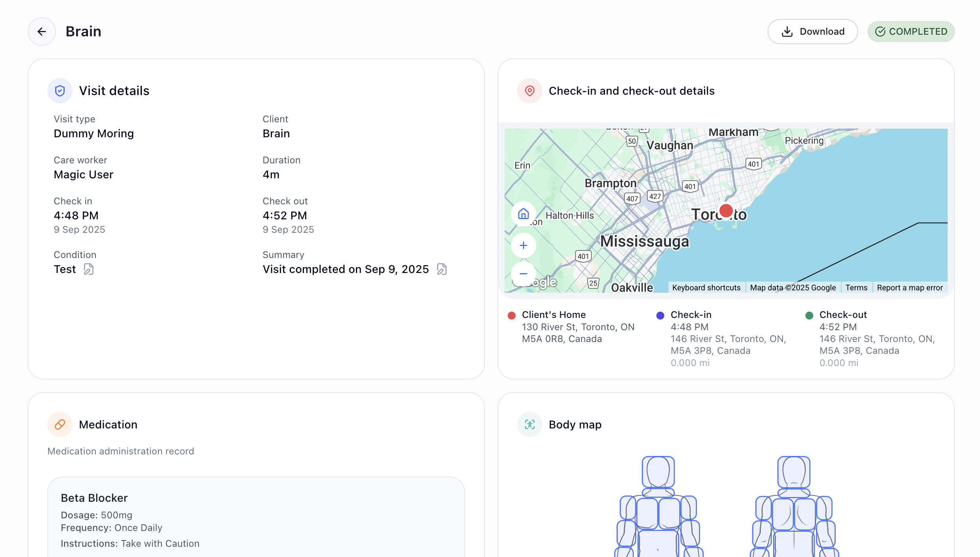The image size is (980, 557).
Task: Click the back arrow next to Brain
Action: tap(41, 31)
